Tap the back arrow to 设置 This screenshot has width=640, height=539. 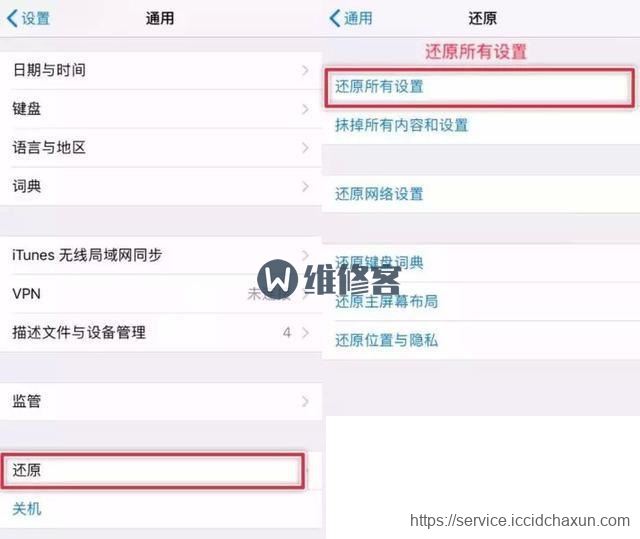(x=28, y=18)
